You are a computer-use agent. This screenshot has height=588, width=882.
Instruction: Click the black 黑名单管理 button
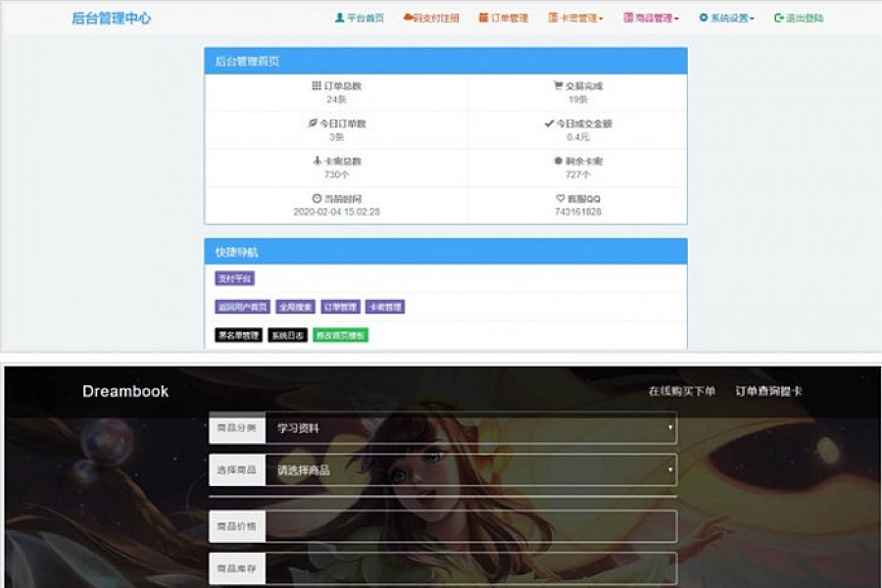(x=238, y=335)
